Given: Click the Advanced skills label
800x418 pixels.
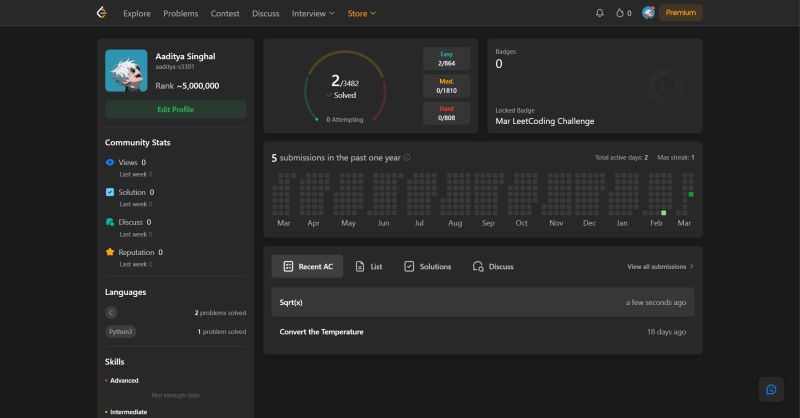Looking at the screenshot, I should (124, 381).
